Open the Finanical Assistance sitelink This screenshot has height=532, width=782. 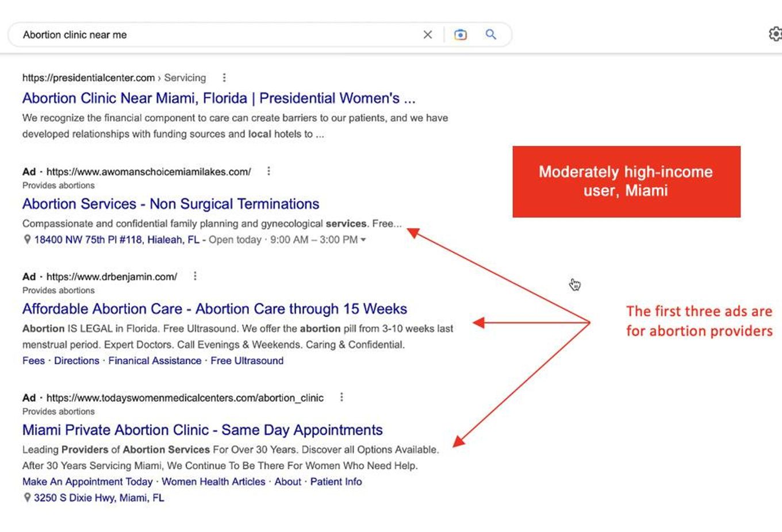155,361
